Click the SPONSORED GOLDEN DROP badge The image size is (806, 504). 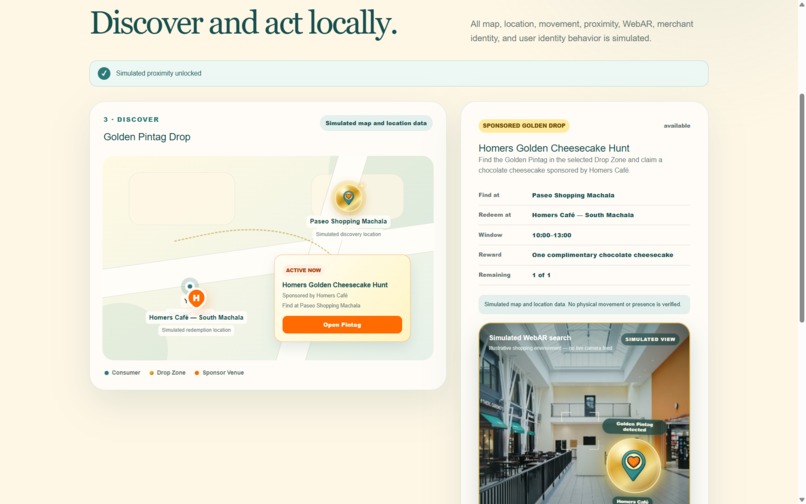tap(524, 125)
